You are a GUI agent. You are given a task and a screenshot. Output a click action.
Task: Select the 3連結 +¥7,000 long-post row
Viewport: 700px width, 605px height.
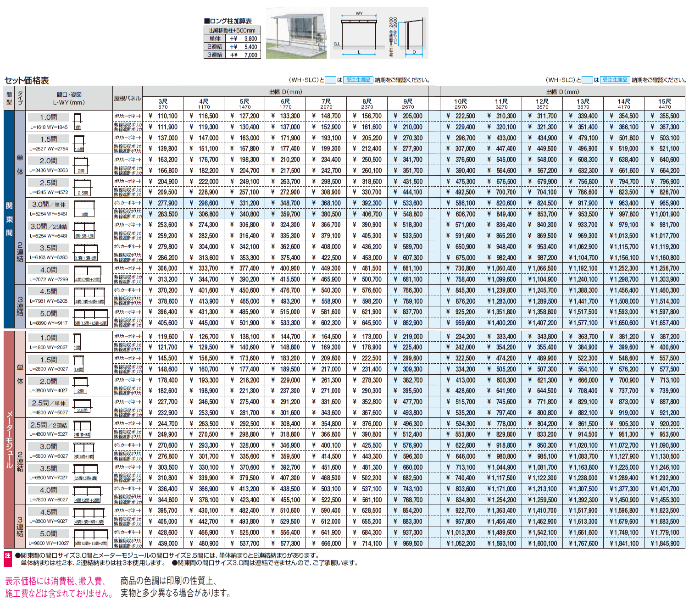coord(232,55)
